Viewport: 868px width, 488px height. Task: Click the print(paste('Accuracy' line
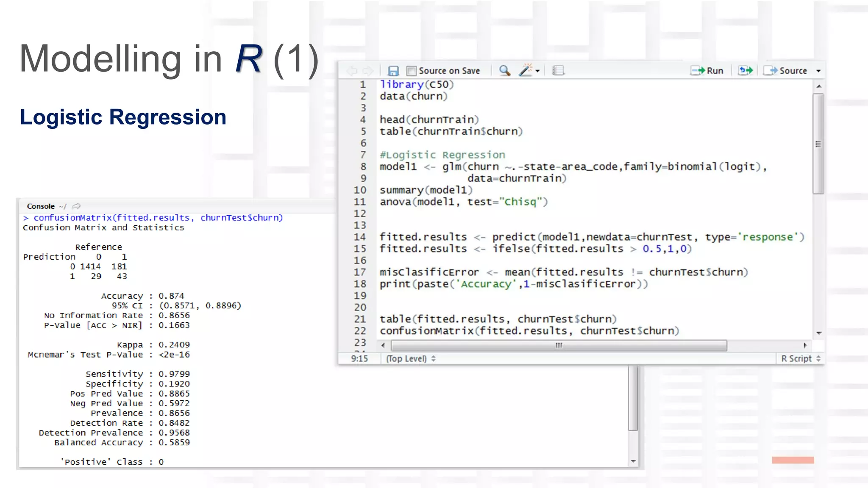514,284
